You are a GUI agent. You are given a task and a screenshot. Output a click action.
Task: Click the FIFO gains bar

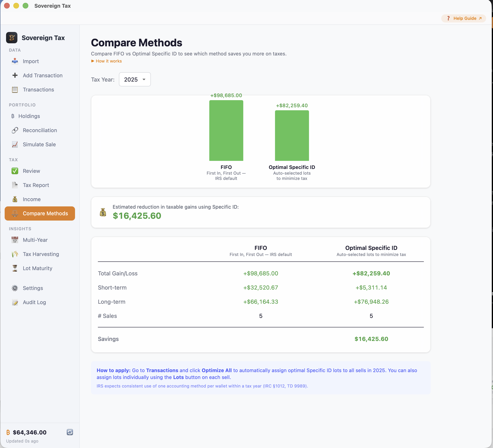click(226, 130)
